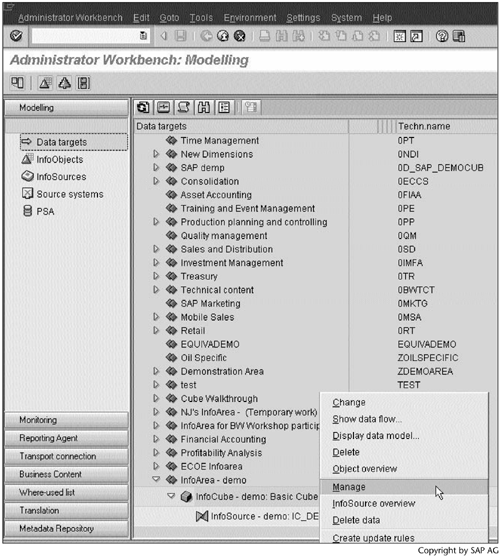Select the Quality management tree row
The height and width of the screenshot is (559, 500).
[x=224, y=236]
